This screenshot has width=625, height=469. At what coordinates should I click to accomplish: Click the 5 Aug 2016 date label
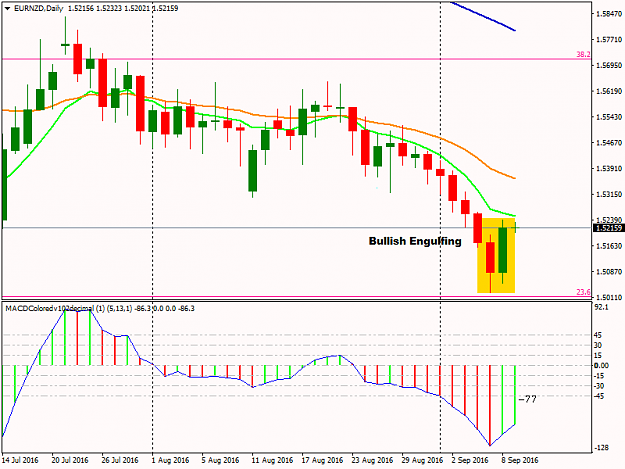pos(220,460)
